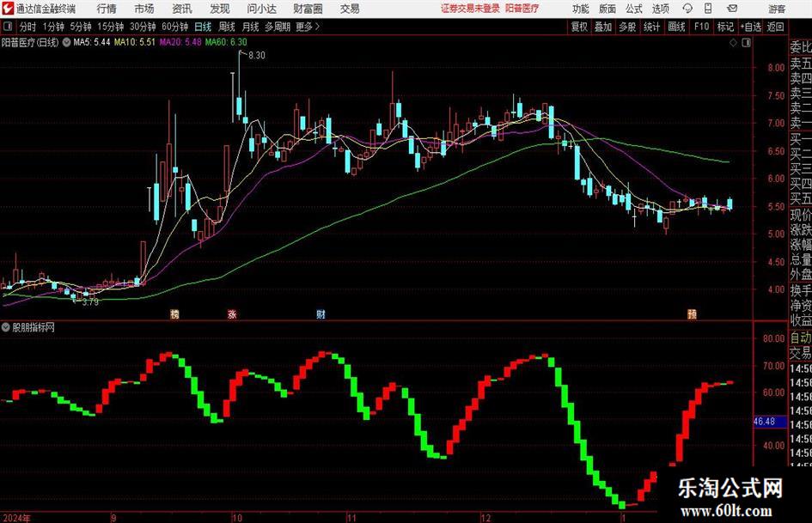
Task: Click the 8.30 high price label
Action: click(257, 56)
